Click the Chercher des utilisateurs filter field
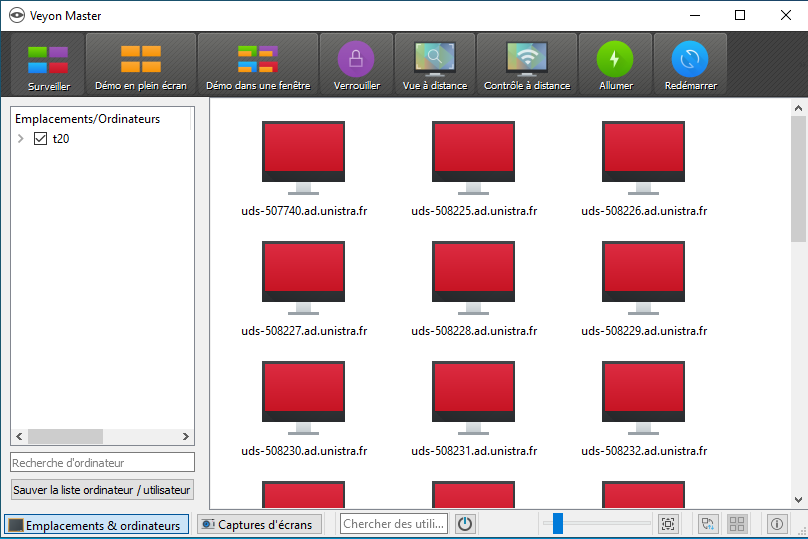Viewport: 808px width, 539px height. tap(393, 524)
